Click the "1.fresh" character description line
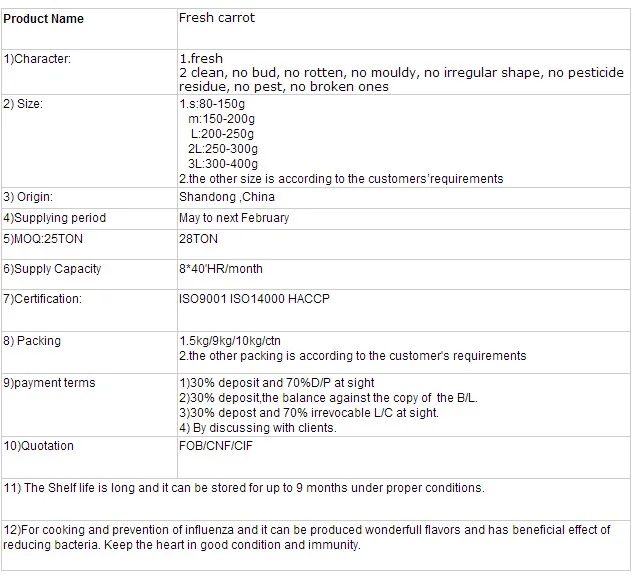Image resolution: width=635 pixels, height=576 pixels. coord(199,59)
